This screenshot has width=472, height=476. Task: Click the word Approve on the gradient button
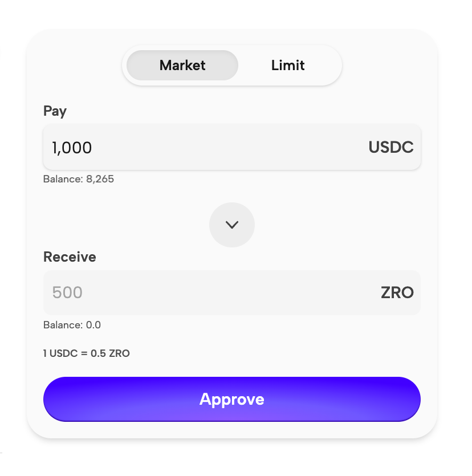point(231,399)
